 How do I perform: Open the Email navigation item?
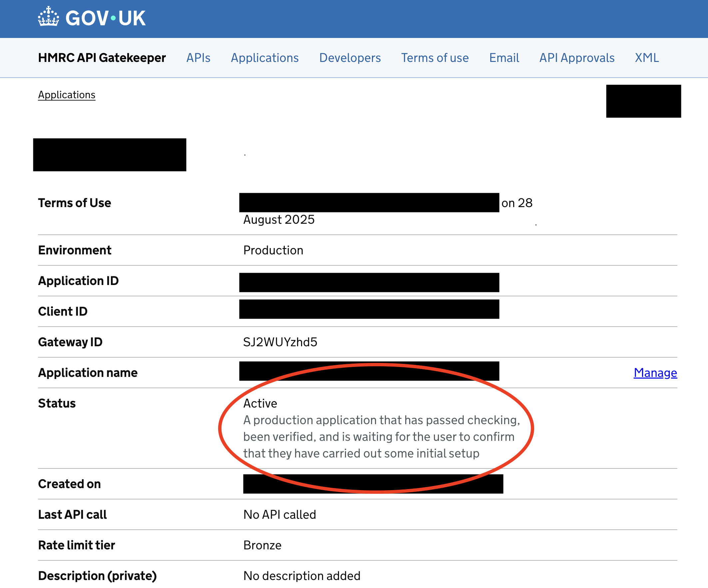click(504, 58)
